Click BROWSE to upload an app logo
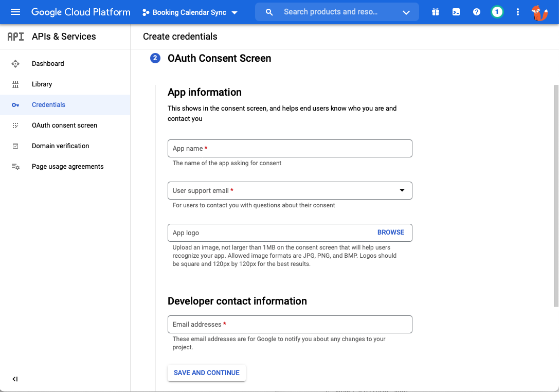Viewport: 559px width, 392px height. coord(390,233)
